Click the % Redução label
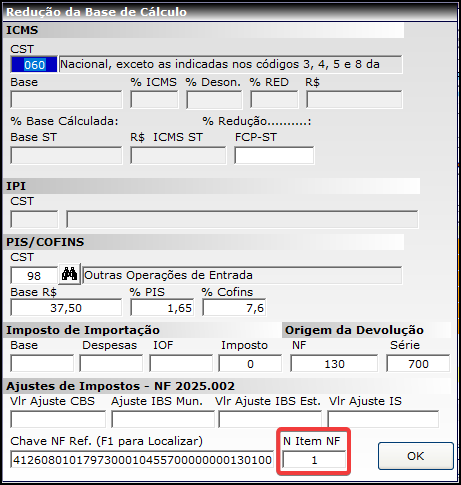This screenshot has width=461, height=485. 257,121
